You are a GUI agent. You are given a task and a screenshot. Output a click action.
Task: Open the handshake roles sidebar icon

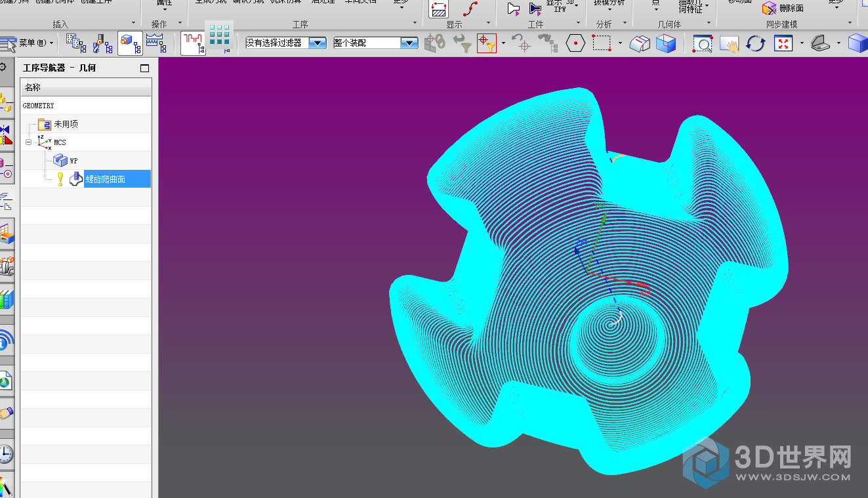(x=6, y=413)
